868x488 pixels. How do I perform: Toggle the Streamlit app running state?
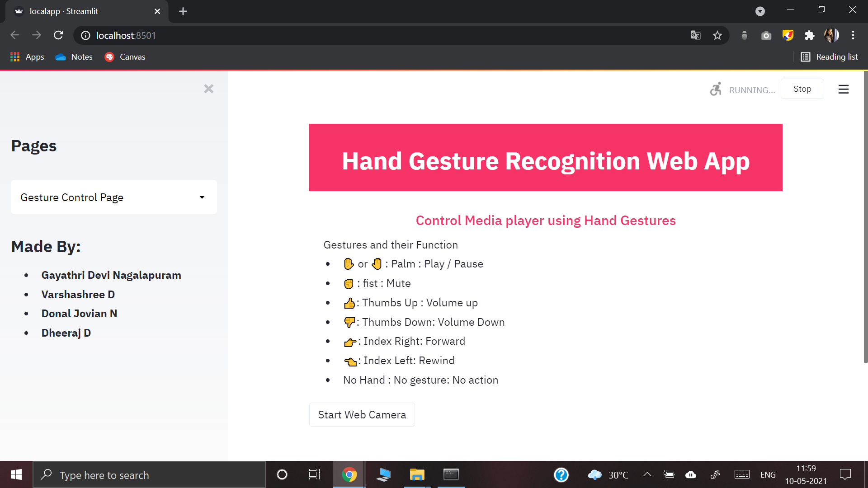(x=802, y=89)
